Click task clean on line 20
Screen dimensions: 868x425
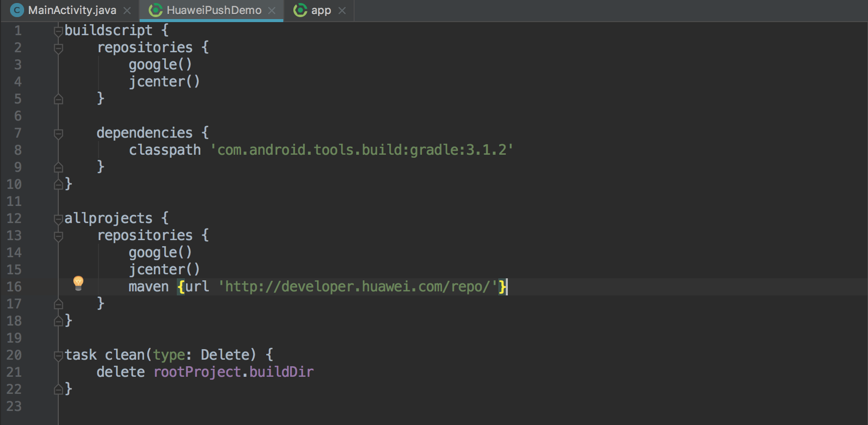[104, 355]
